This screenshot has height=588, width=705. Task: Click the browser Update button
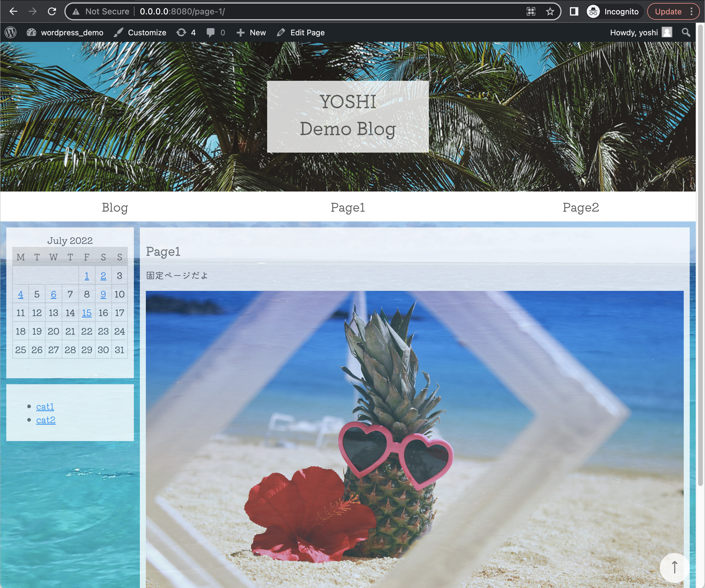coord(668,11)
